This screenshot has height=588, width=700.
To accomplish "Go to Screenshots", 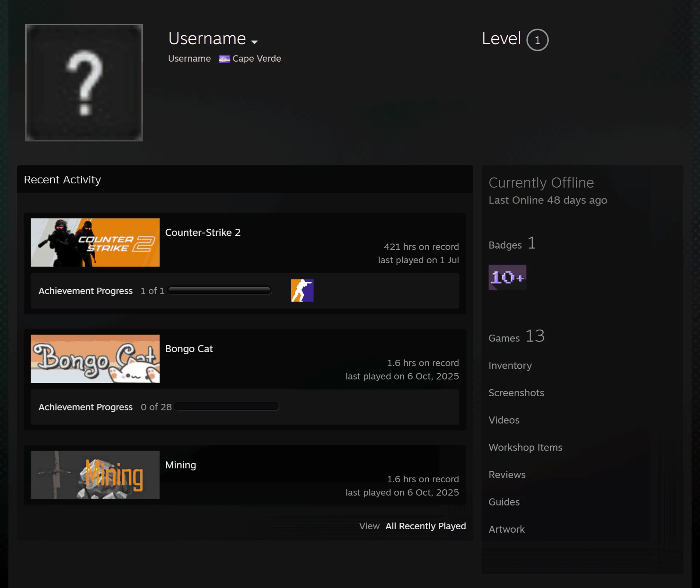I will coord(516,393).
